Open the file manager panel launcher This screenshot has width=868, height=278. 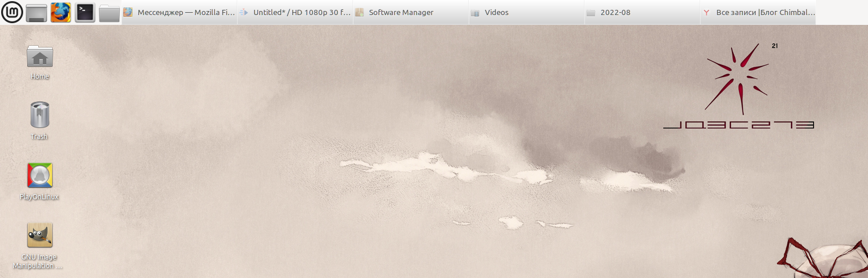pyautogui.click(x=109, y=12)
